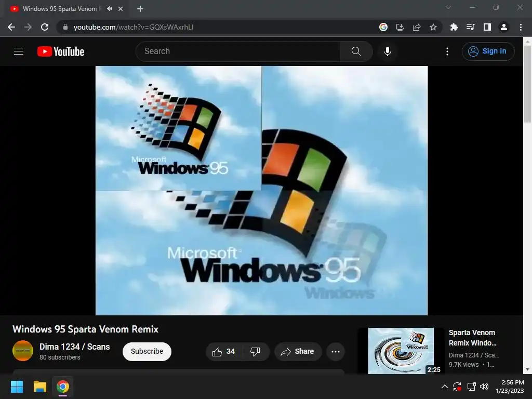Click the page vertical scrollbar

click(x=527, y=85)
